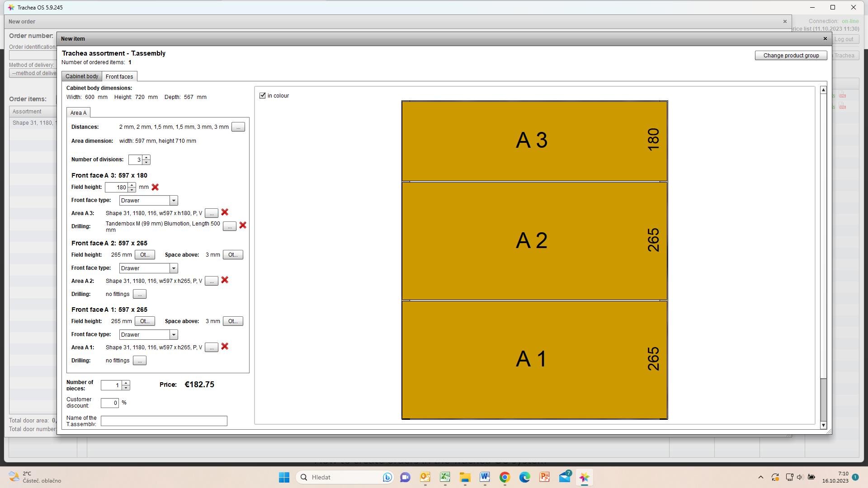Viewport: 868px width, 488px height.
Task: Click the Name of the T.assembly field
Action: point(164,421)
